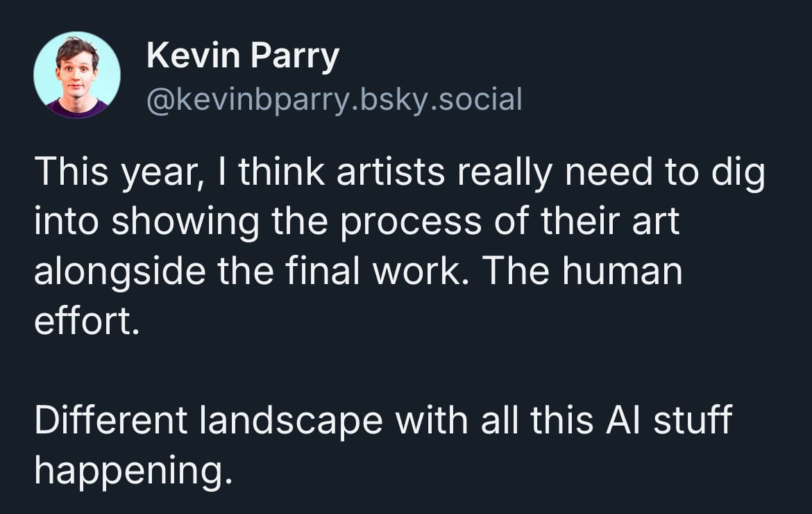The image size is (812, 514).
Task: Click the word "effort." in the post
Action: coord(87,321)
